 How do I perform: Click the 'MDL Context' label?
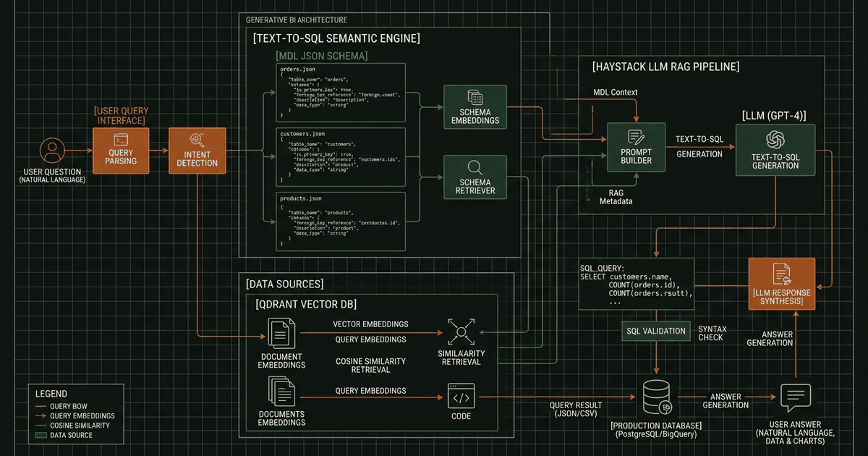616,93
